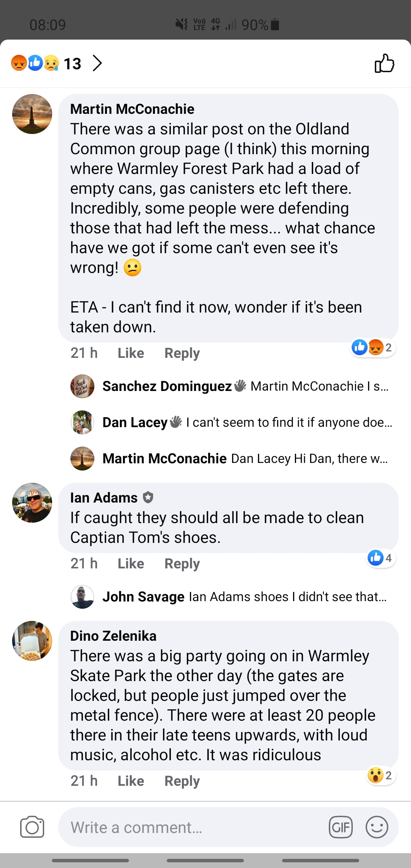Tap Ian Adams' shield badge icon
The height and width of the screenshot is (868, 411).
[148, 497]
